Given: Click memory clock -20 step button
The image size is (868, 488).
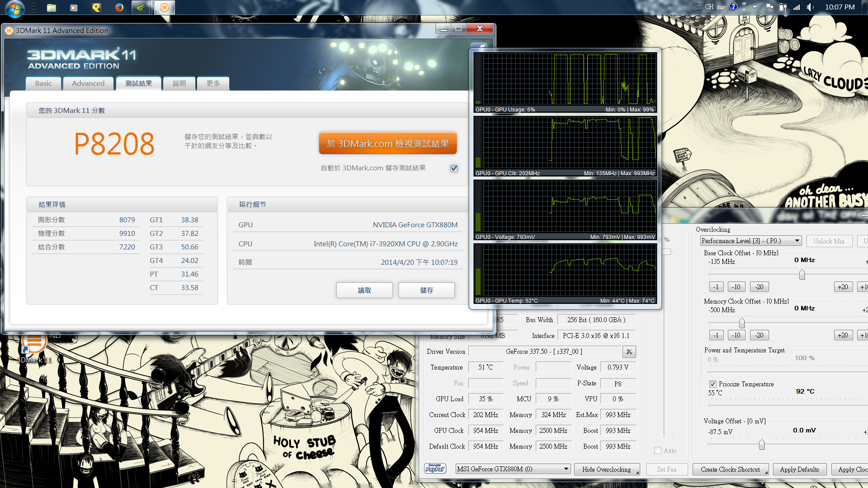Looking at the screenshot, I should 759,335.
